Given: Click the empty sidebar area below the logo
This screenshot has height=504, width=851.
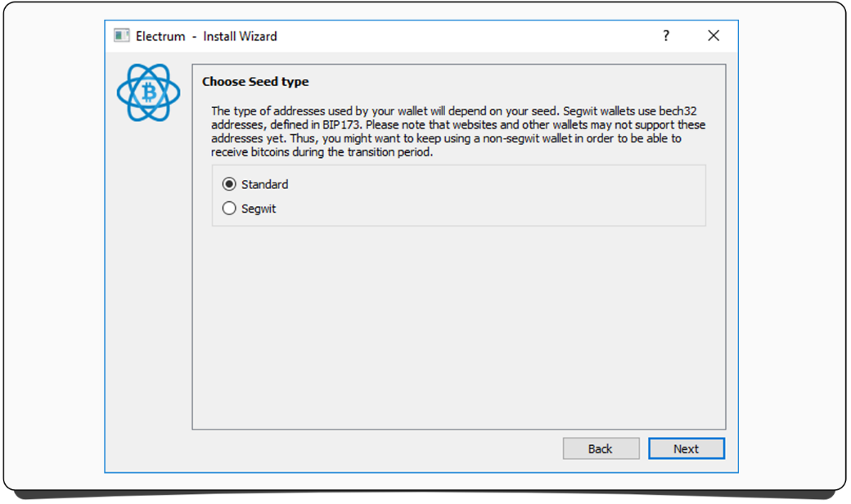Looking at the screenshot, I should [148, 286].
